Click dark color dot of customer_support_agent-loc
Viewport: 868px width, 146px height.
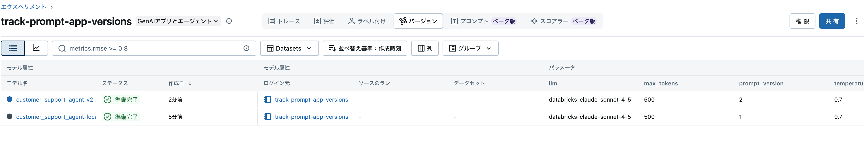(10, 117)
